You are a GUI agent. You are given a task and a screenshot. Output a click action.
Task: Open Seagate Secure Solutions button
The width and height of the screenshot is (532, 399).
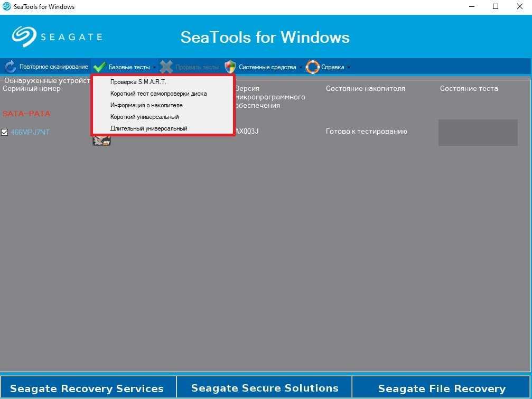264,388
